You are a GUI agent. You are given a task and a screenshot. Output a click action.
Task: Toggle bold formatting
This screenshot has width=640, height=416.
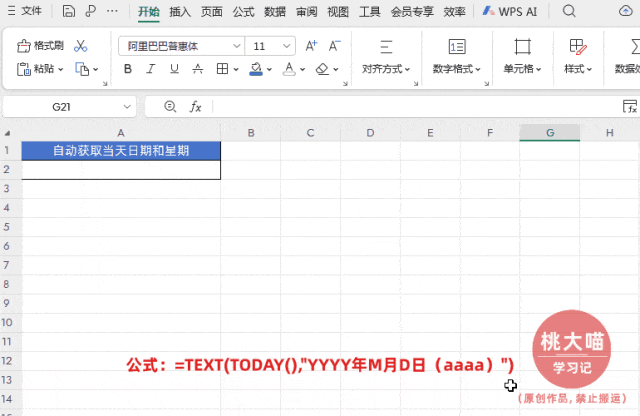(x=128, y=69)
